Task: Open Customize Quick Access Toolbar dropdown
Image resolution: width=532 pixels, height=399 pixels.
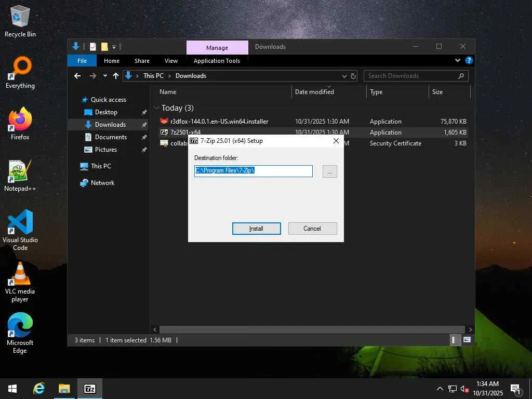Action: pyautogui.click(x=114, y=47)
